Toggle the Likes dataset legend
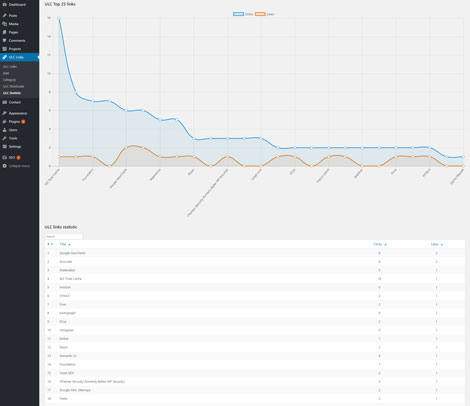 tap(265, 14)
